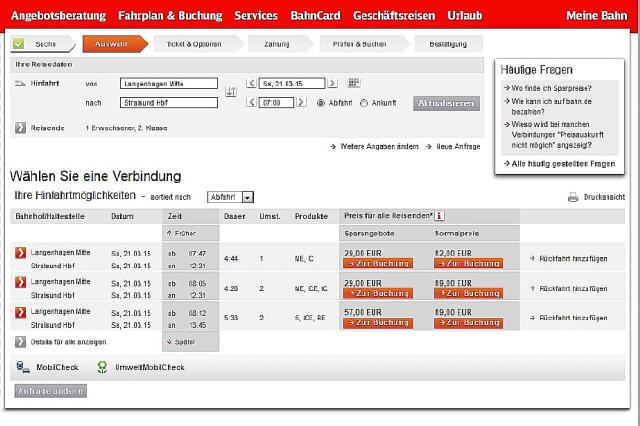The width and height of the screenshot is (640, 426).
Task: Open the Angebotsberatung menu
Action: click(58, 16)
